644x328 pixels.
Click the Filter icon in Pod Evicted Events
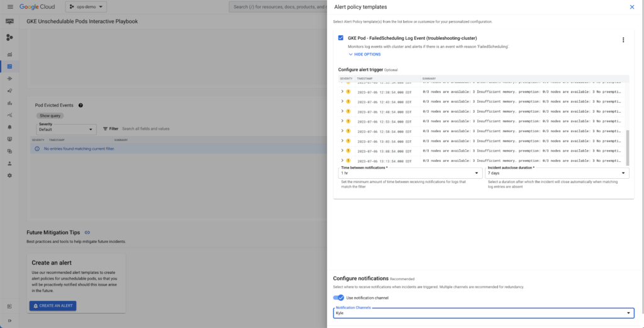[x=105, y=128]
